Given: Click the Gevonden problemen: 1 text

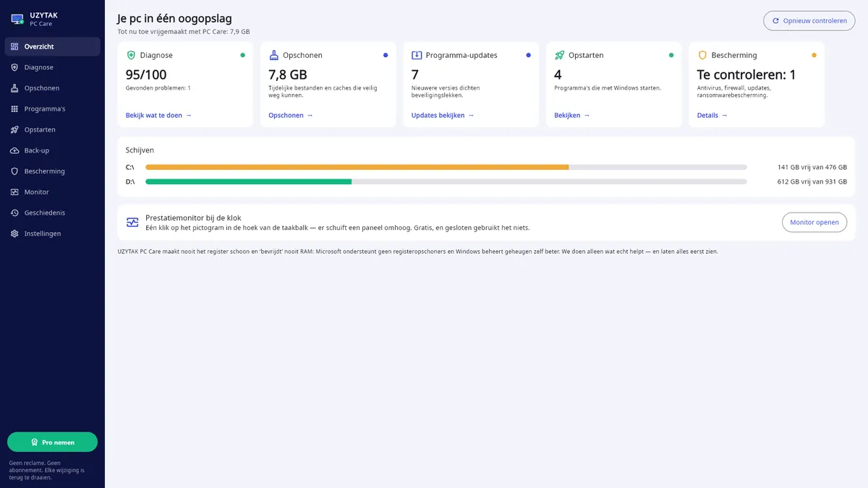Looking at the screenshot, I should (158, 88).
